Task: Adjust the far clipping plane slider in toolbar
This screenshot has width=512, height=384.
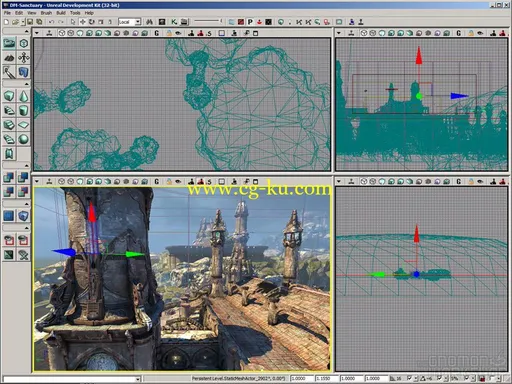Action: pos(208,22)
